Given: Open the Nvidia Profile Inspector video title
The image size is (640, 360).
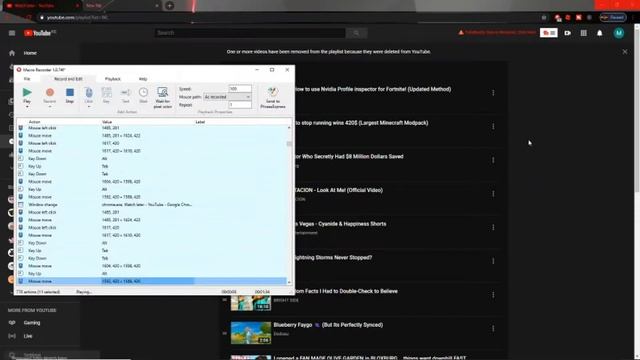Looking at the screenshot, I should tap(372, 89).
